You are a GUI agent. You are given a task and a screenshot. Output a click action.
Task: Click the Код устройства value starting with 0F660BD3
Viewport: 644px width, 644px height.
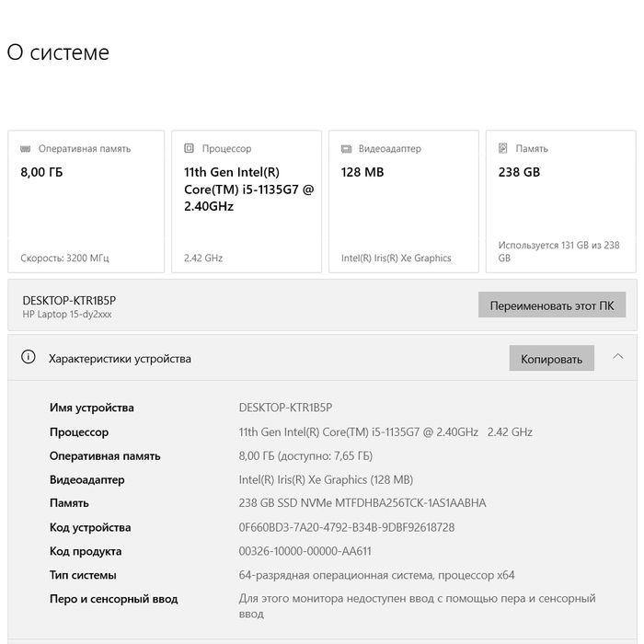coord(346,527)
